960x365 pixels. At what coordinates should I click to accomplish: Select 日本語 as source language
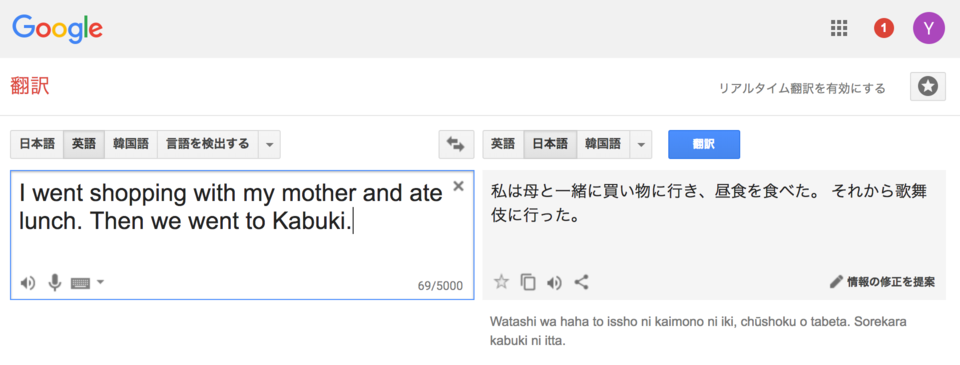click(37, 145)
